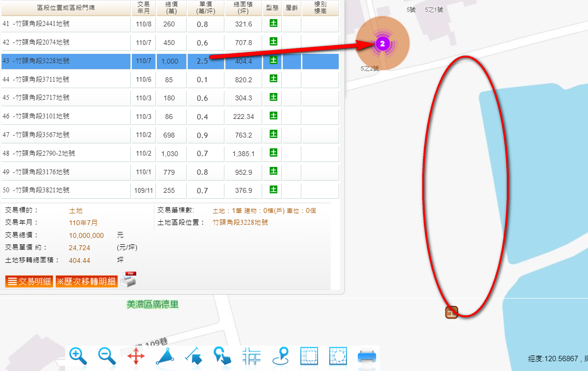Click the green land icon for row 44
Viewport: 588px width, 371px height.
pos(273,78)
